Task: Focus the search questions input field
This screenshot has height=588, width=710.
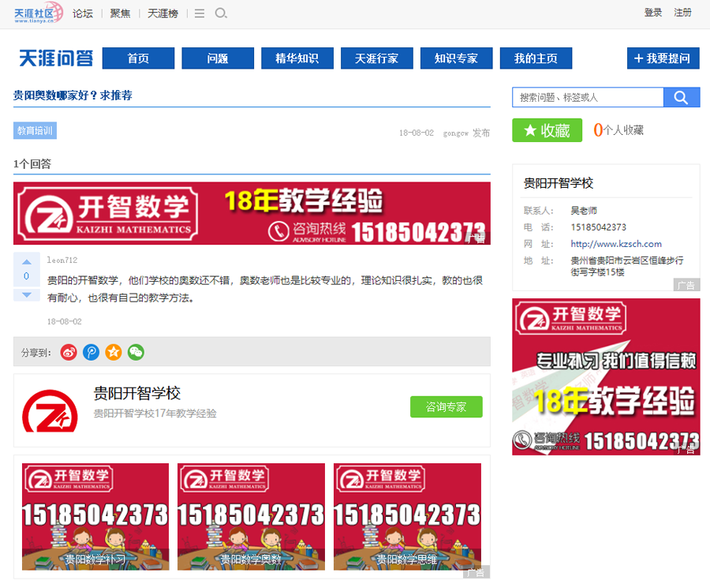Action: [588, 97]
